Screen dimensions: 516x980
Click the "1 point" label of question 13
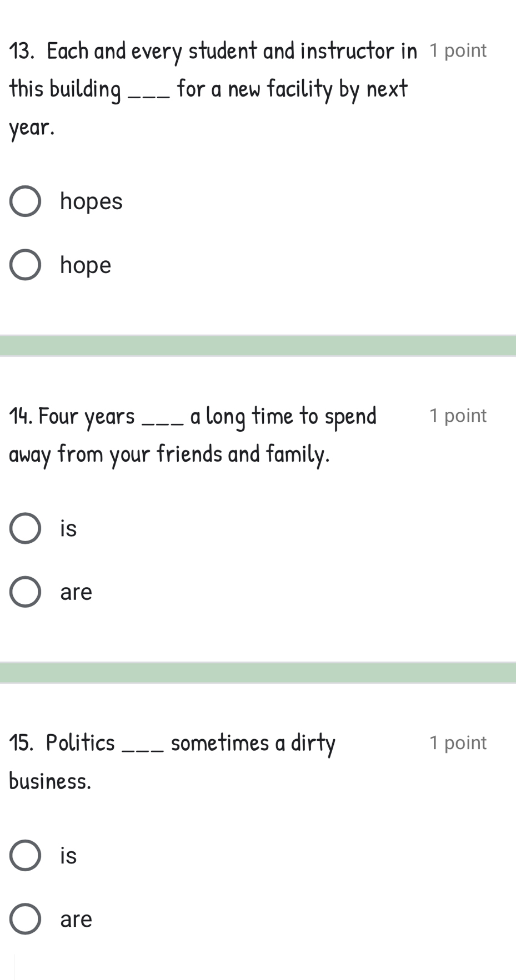coord(458,50)
